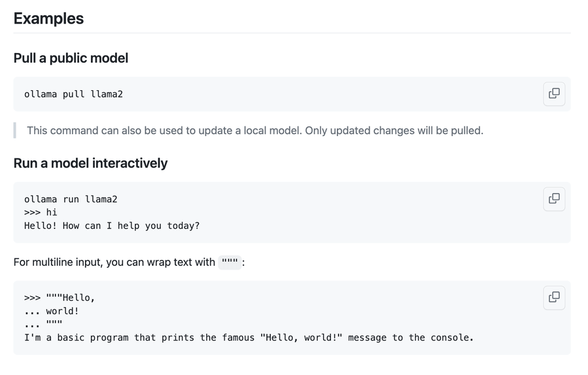This screenshot has height=375, width=588.
Task: Click the 'Run a model interactively' heading
Action: click(x=90, y=164)
